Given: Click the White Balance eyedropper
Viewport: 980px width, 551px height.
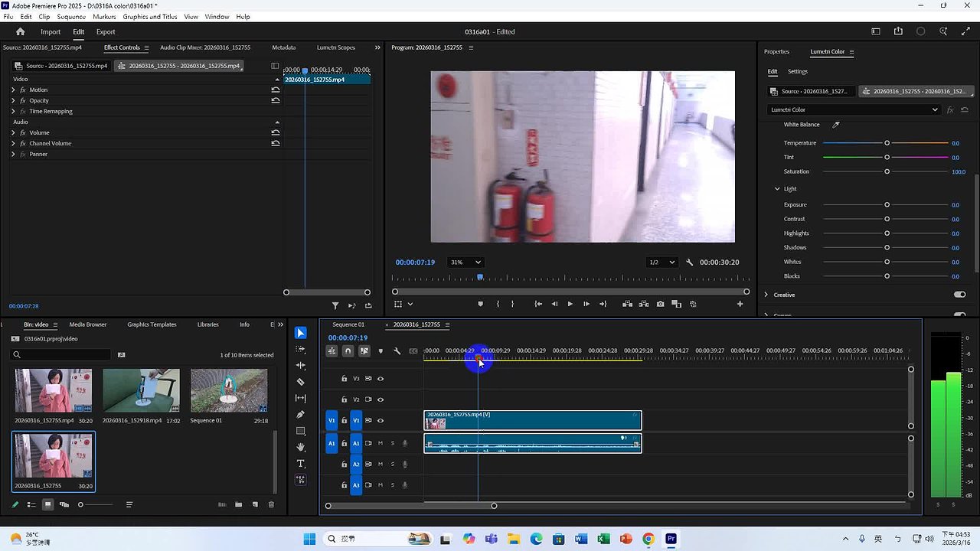Looking at the screenshot, I should pos(836,125).
